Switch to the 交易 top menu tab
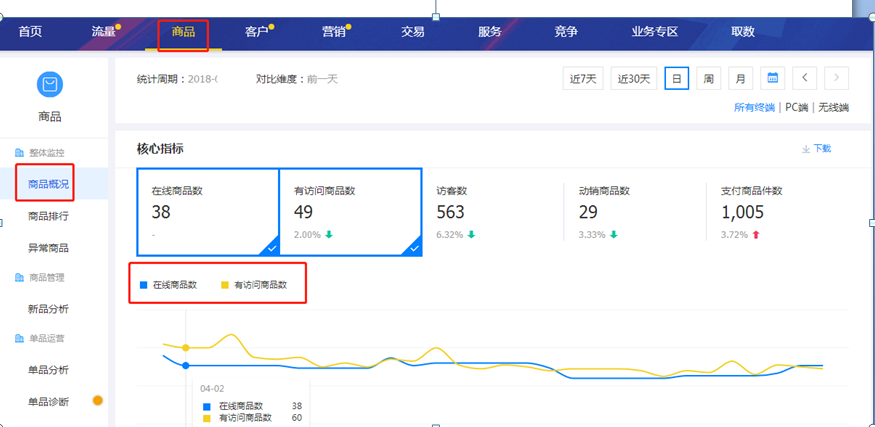The height and width of the screenshot is (427, 875). click(412, 32)
